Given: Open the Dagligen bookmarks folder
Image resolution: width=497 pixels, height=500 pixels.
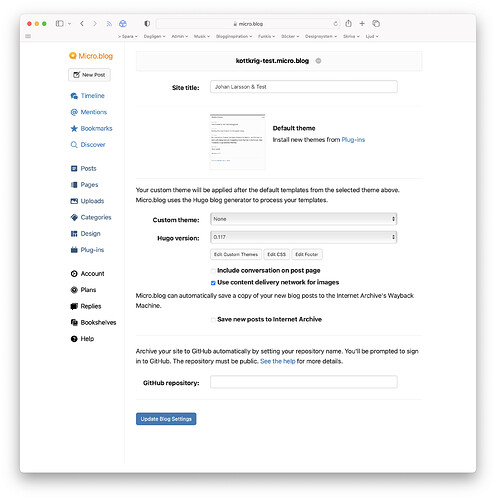Looking at the screenshot, I should (x=154, y=36).
